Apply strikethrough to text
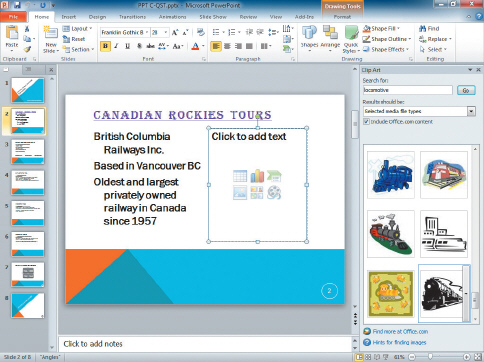Screen dimensions: 484x362 150,46
